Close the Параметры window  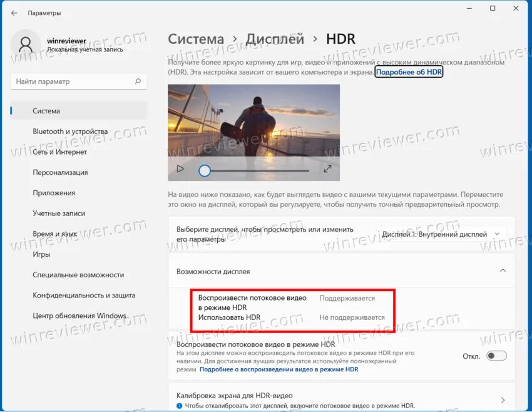point(516,9)
